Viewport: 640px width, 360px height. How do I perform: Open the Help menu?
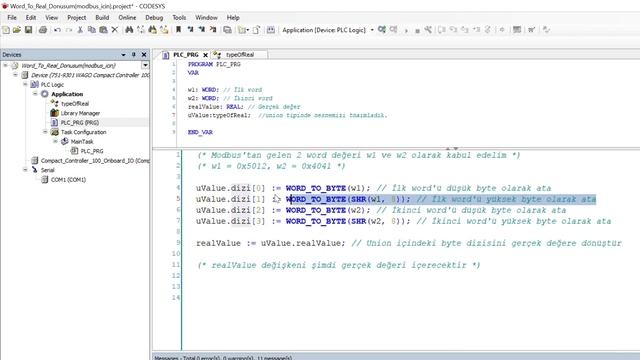pos(233,18)
